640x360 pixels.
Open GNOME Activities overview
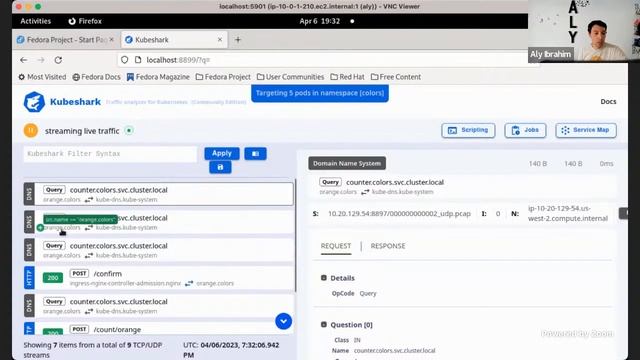pos(36,21)
